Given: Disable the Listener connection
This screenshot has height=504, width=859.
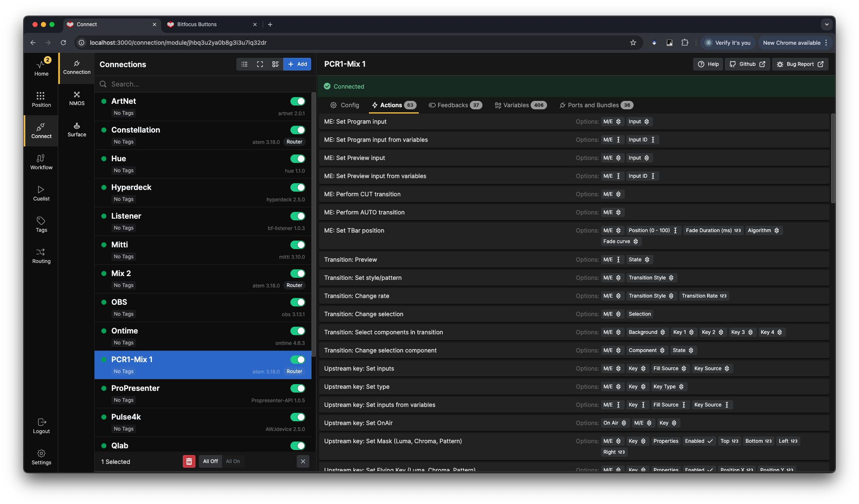Looking at the screenshot, I should [x=298, y=216].
